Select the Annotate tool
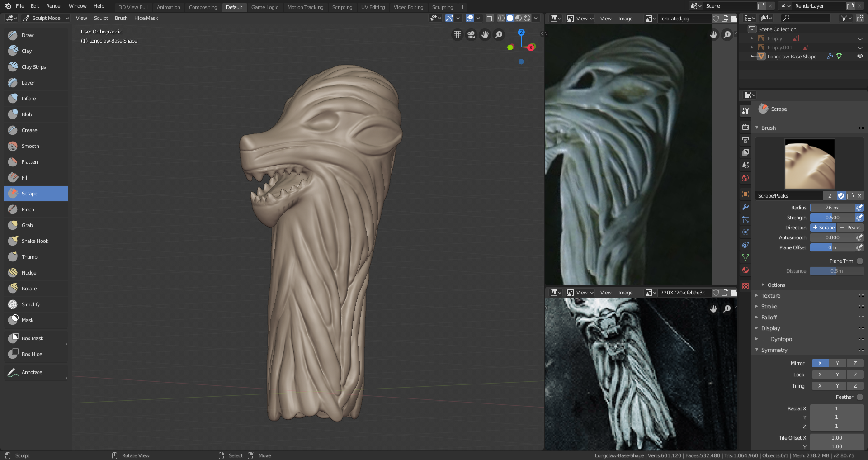Image resolution: width=868 pixels, height=460 pixels. tap(36, 372)
